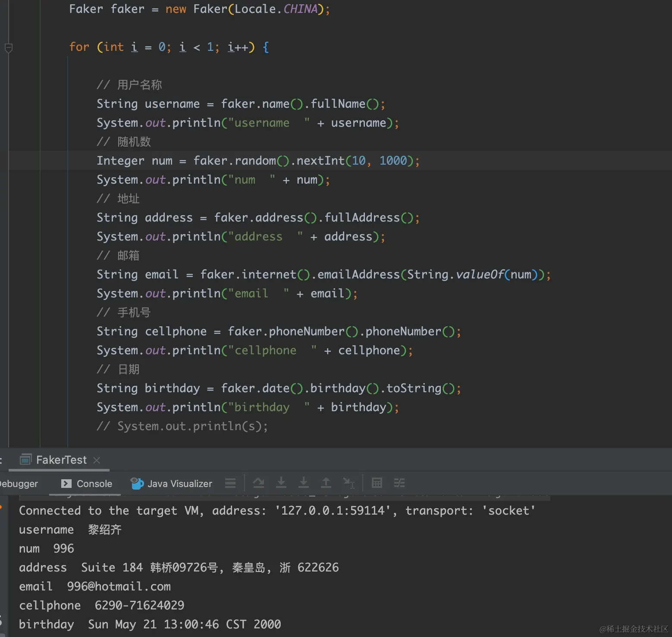Click the Connected to the target VM message
This screenshot has width=672, height=637.
pyautogui.click(x=277, y=511)
